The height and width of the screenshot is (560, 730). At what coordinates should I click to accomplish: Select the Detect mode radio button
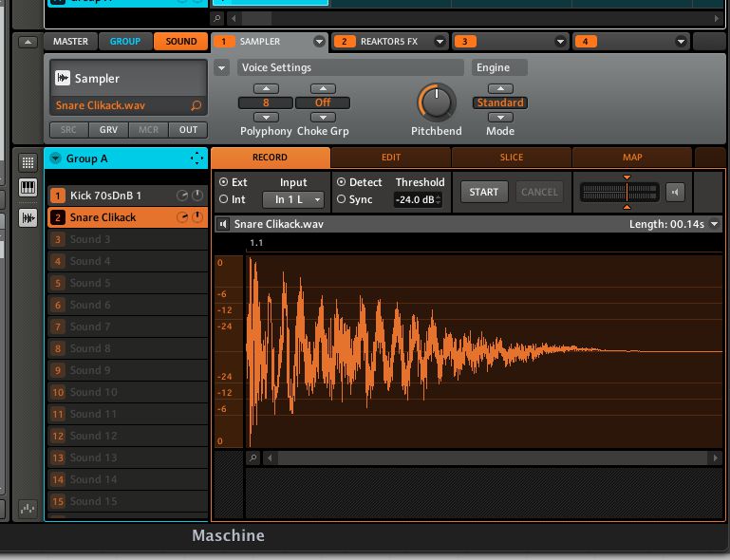pos(341,182)
